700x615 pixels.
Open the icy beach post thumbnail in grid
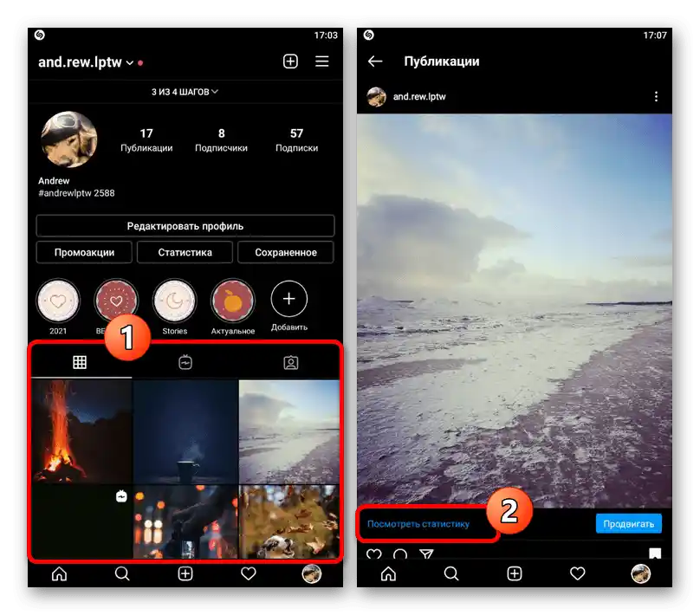click(289, 431)
